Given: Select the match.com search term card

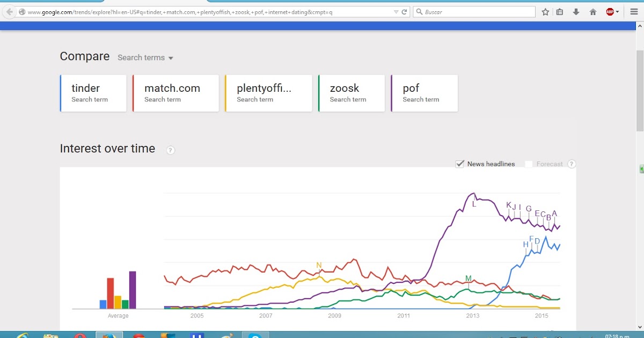Looking at the screenshot, I should click(x=175, y=93).
